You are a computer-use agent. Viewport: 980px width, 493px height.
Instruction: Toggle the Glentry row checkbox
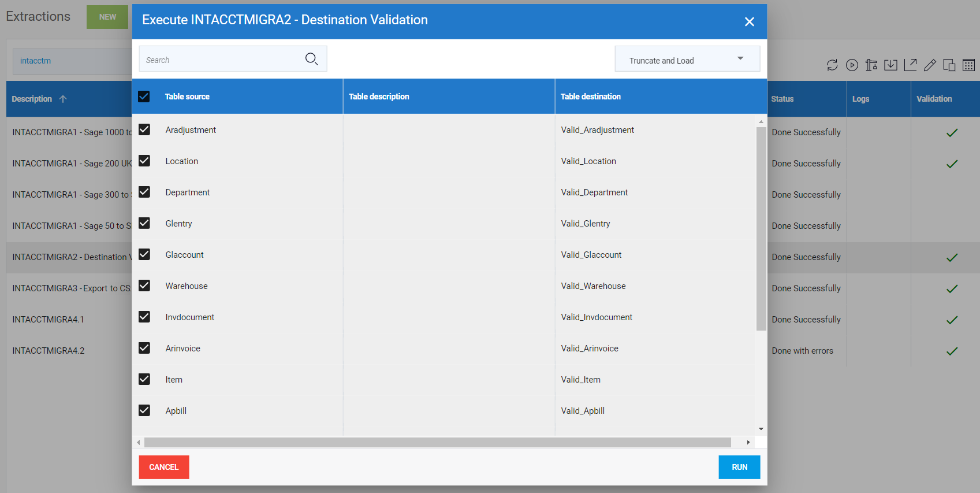click(x=144, y=223)
